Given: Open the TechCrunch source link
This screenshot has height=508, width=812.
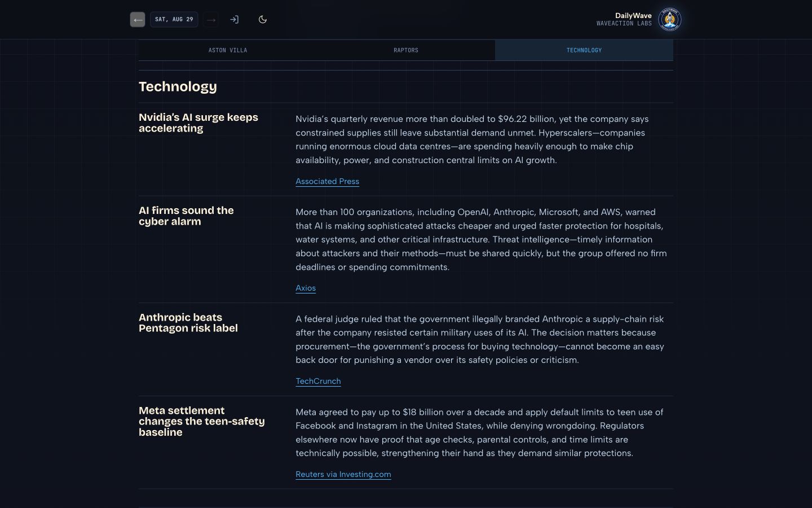Looking at the screenshot, I should pyautogui.click(x=318, y=381).
